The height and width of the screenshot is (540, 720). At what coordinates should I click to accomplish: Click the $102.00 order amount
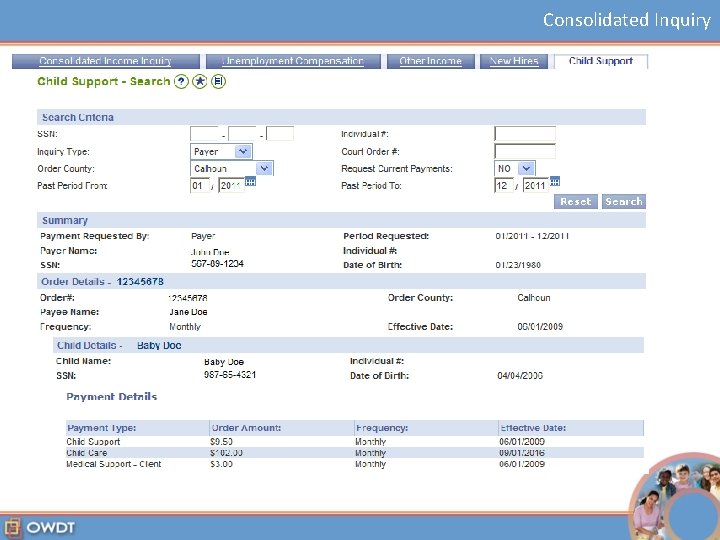coord(226,453)
